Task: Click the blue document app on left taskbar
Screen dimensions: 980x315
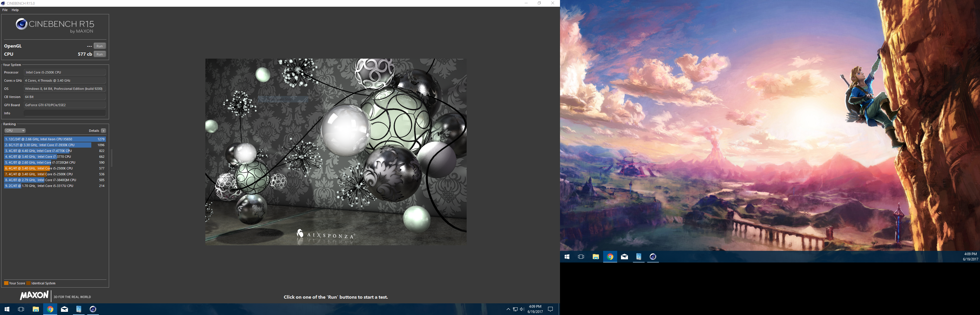Action: click(79, 309)
